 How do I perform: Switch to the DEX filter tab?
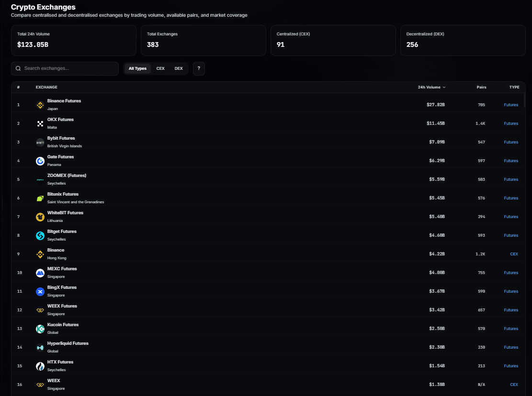[x=179, y=68]
